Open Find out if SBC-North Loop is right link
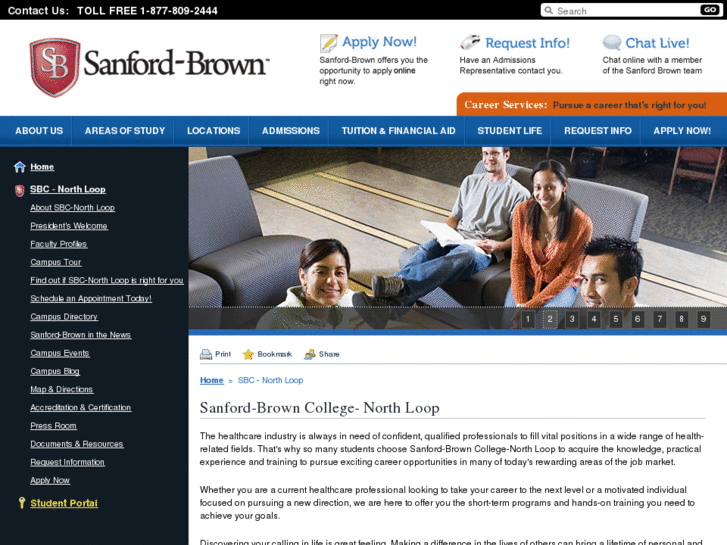The height and width of the screenshot is (545, 727). [x=107, y=280]
